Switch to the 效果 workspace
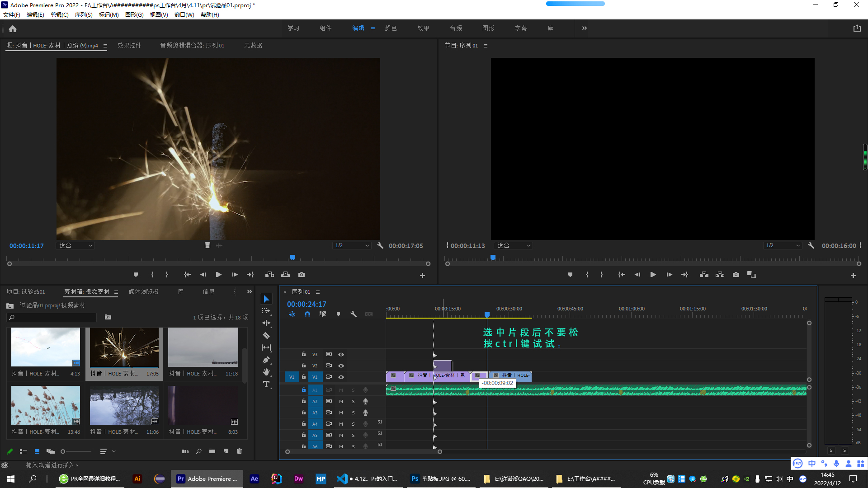The height and width of the screenshot is (488, 868). [424, 28]
